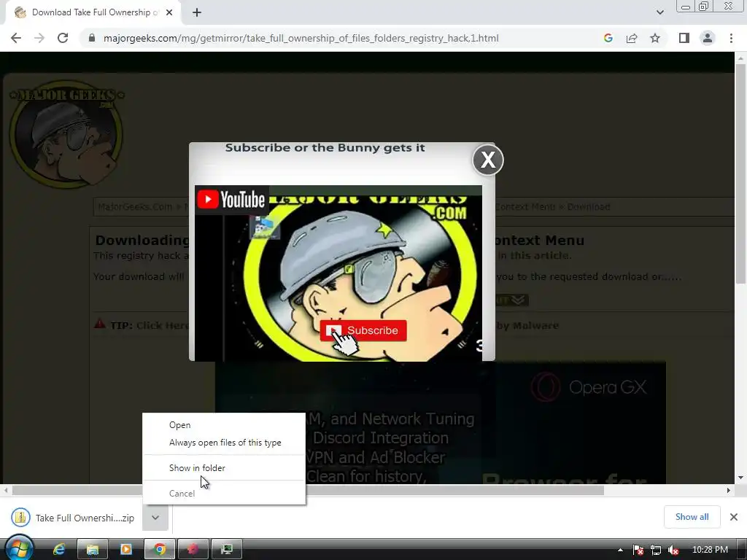Bookmark this page with star icon

click(x=655, y=38)
